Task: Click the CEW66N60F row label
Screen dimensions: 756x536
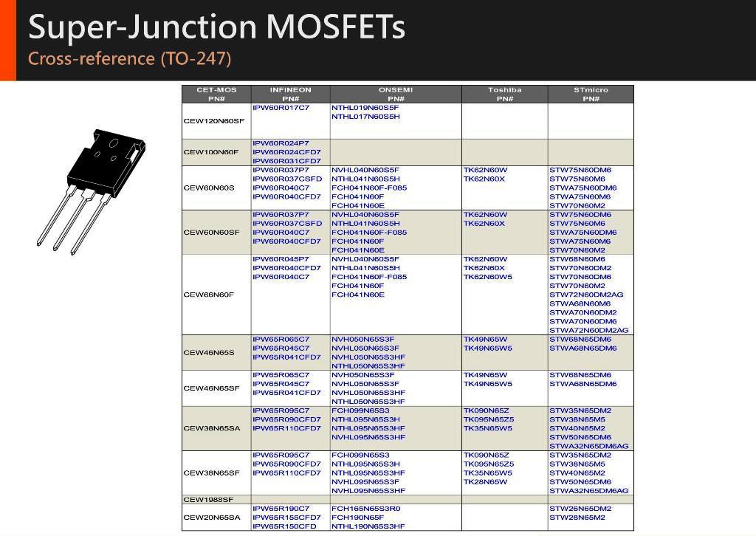Action: pyautogui.click(x=208, y=295)
